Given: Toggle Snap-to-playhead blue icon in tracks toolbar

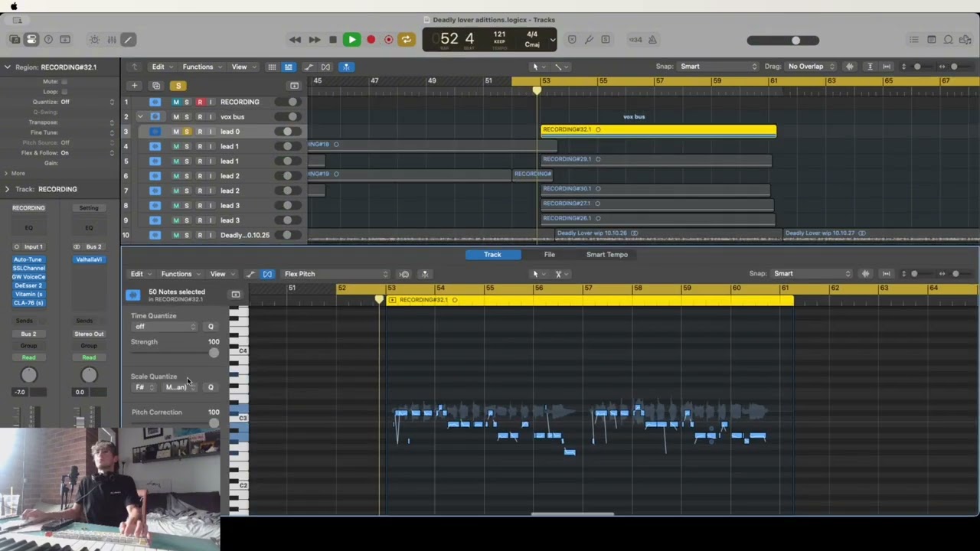Looking at the screenshot, I should pyautogui.click(x=346, y=67).
